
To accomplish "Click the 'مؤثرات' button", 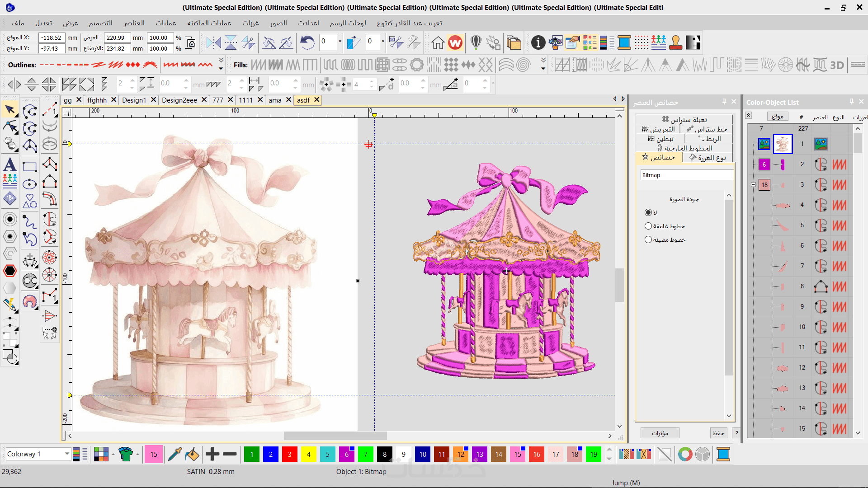I will click(660, 433).
